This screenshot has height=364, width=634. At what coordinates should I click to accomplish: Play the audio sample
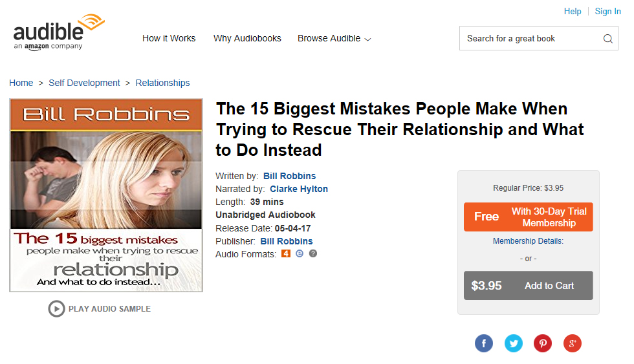coord(100,308)
